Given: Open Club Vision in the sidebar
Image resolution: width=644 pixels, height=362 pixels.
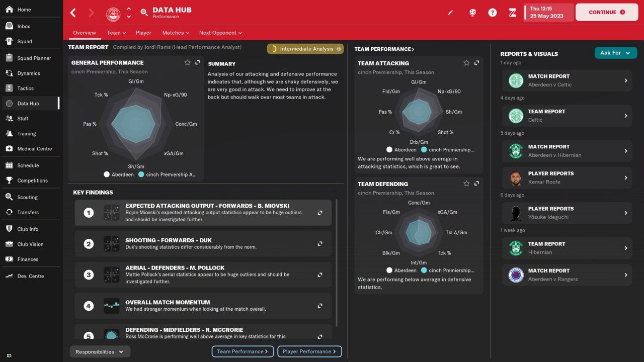Looking at the screenshot, I should 30,244.
